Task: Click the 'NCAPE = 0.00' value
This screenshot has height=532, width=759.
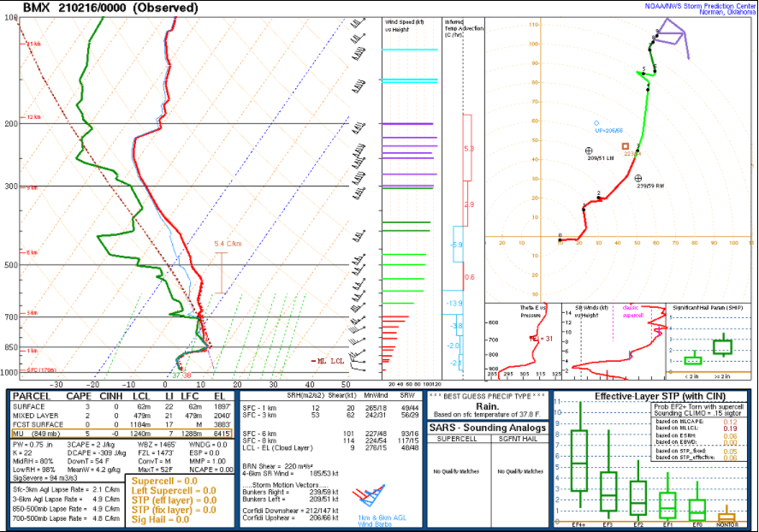Action: click(x=211, y=470)
